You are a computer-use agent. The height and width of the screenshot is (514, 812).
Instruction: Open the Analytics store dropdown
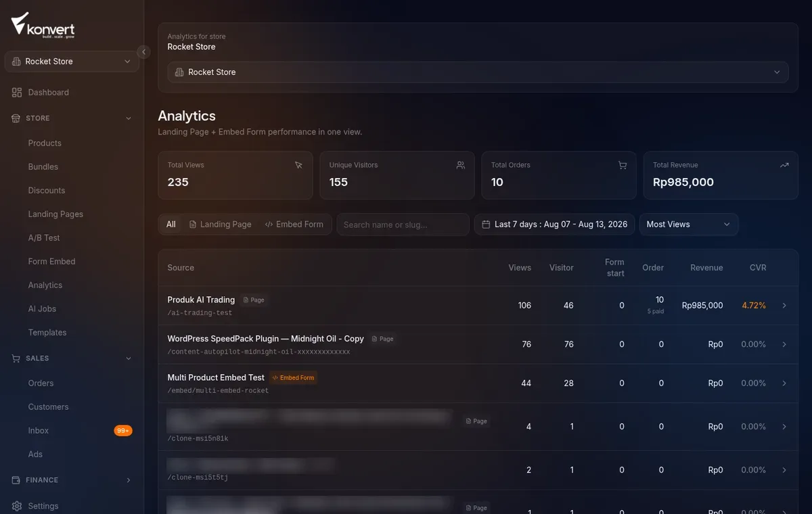478,72
